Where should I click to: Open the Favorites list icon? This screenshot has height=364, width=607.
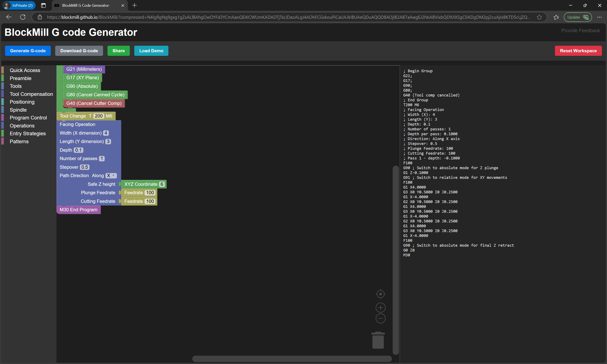[x=556, y=17]
